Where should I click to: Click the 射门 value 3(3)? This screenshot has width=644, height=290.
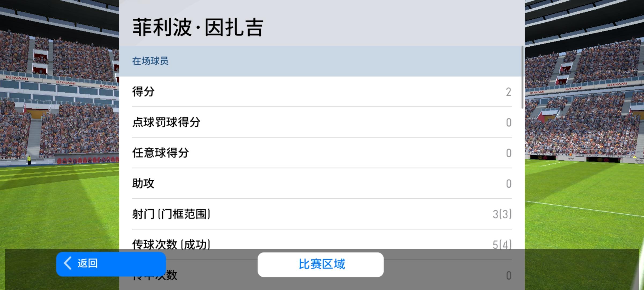click(x=502, y=214)
